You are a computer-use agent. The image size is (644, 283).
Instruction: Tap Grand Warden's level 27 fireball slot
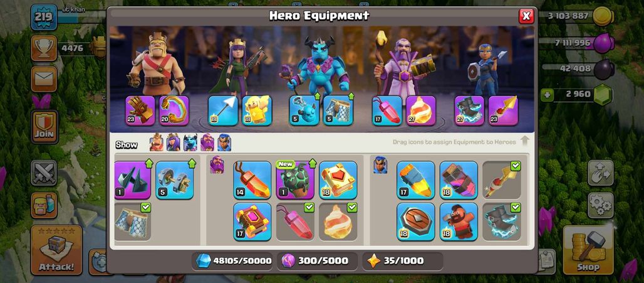(421, 110)
